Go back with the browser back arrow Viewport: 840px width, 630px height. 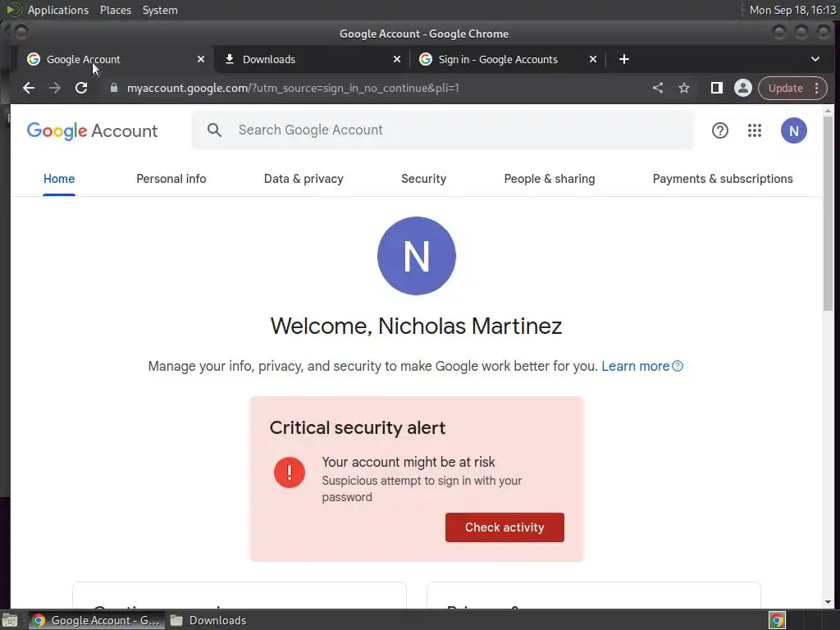[x=29, y=88]
